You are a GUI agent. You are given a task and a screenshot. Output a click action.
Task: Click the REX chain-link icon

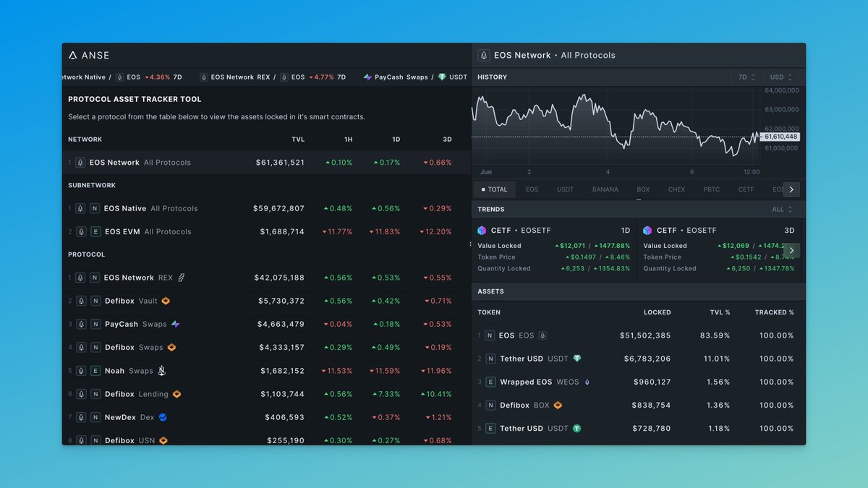point(182,278)
